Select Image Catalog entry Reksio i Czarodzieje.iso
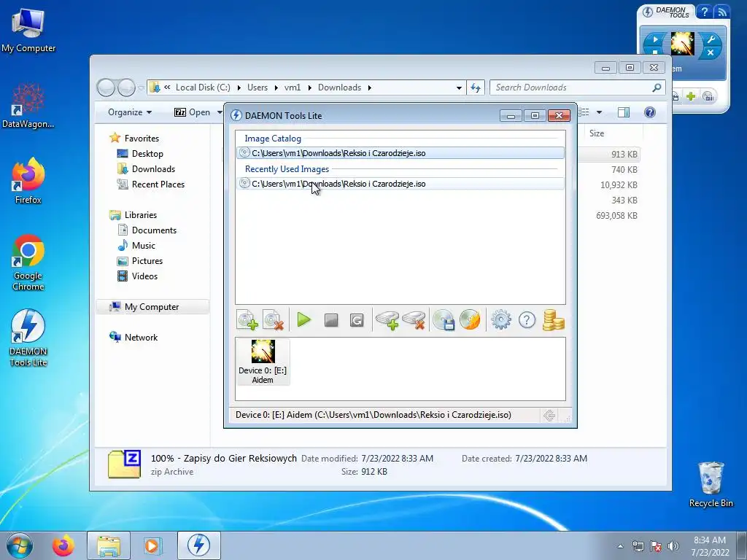The width and height of the screenshot is (747, 560). [x=400, y=153]
